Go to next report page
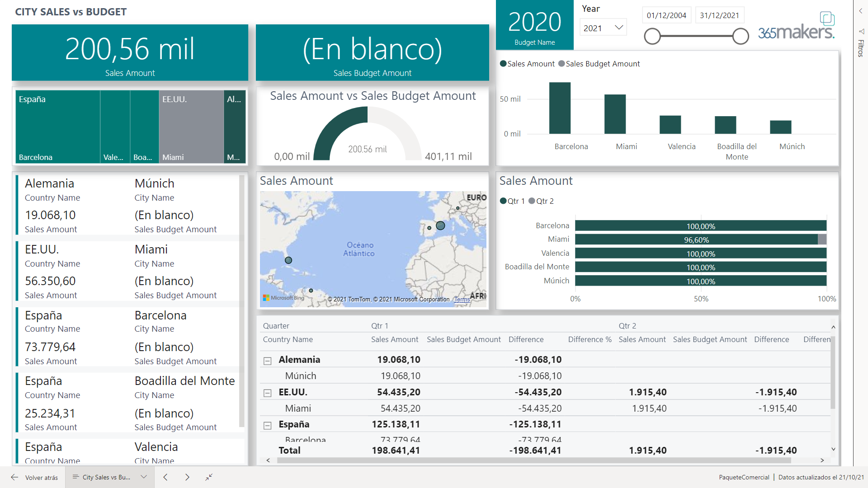 (x=187, y=477)
